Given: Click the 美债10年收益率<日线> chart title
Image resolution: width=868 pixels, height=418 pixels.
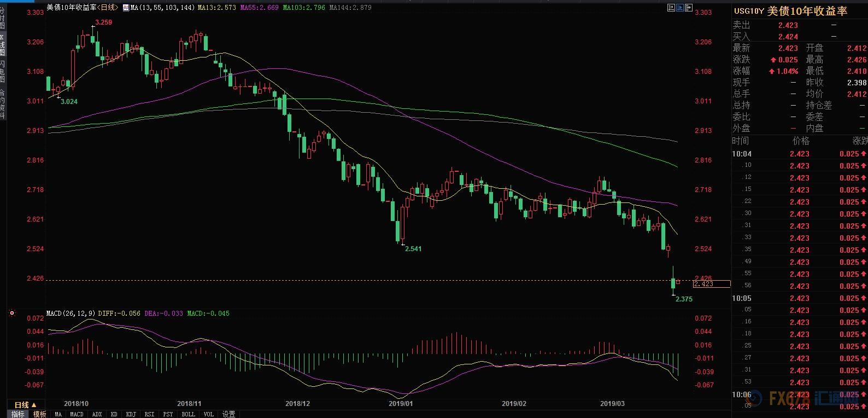Looking at the screenshot, I should tap(82, 8).
